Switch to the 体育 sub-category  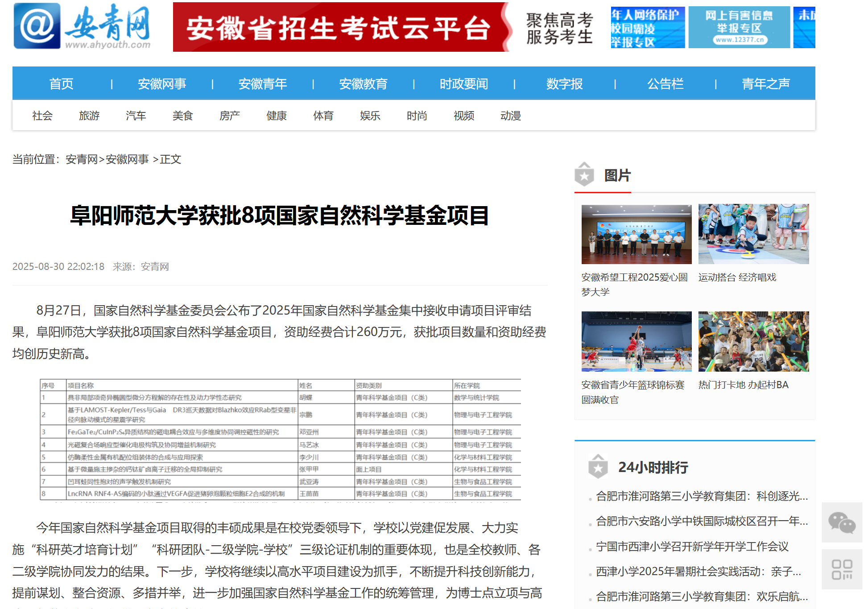[x=323, y=116]
